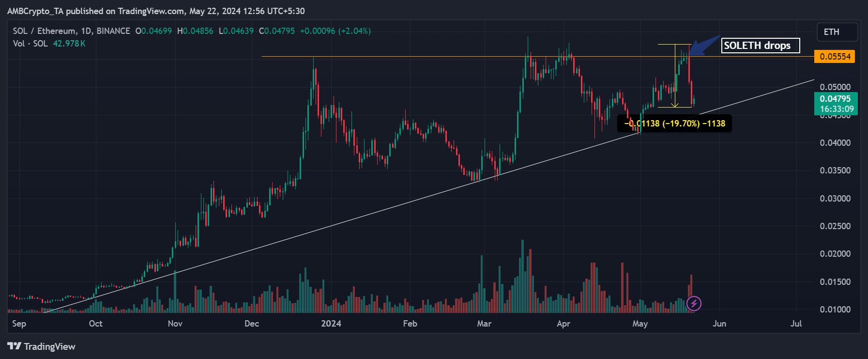
Task: Click the Sep label on the time axis
Action: 19,324
